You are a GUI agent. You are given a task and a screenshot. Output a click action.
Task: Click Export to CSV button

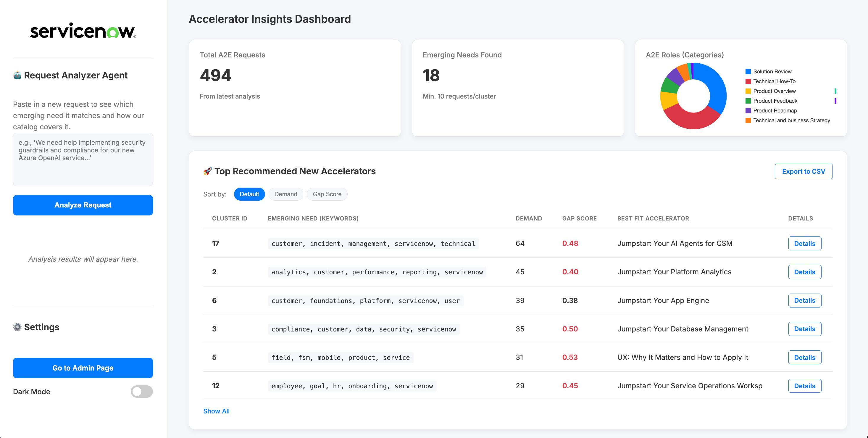point(803,171)
